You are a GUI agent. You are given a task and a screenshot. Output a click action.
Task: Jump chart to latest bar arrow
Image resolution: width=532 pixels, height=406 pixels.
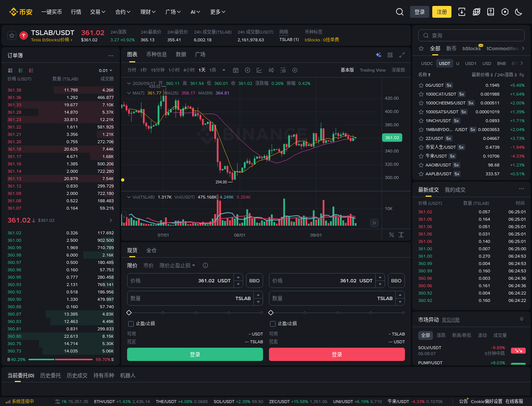[x=374, y=223]
